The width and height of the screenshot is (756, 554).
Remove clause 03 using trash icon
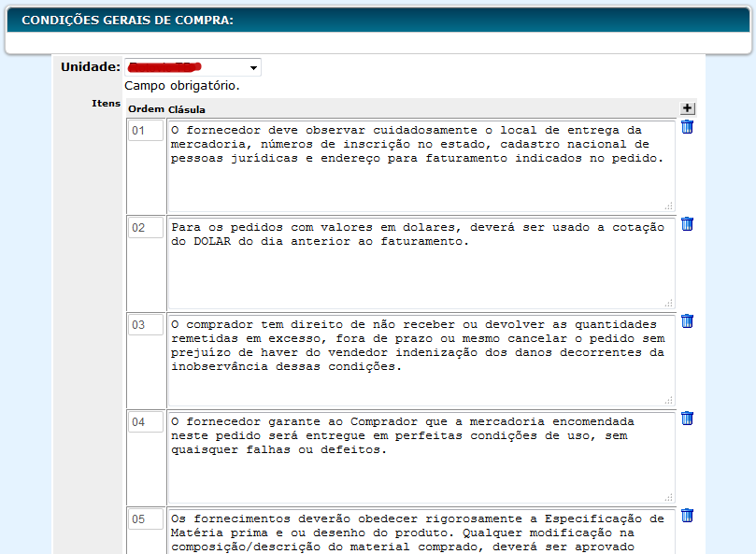point(687,321)
